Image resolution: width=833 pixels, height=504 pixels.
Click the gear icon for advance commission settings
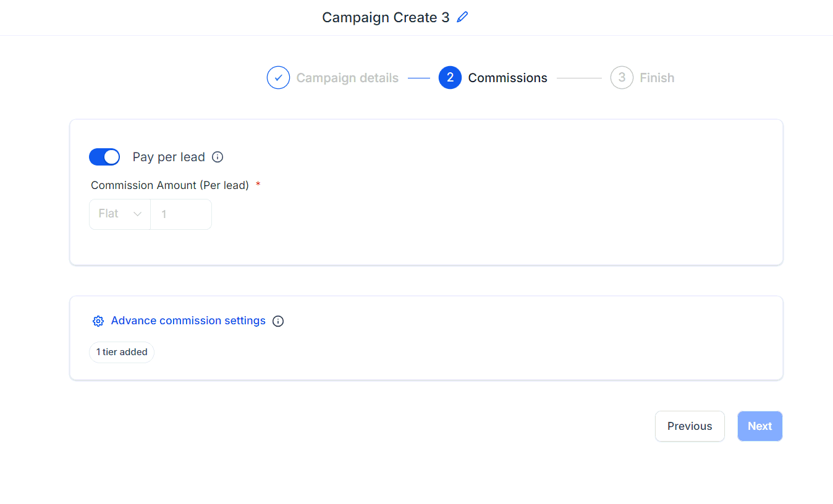tap(98, 321)
